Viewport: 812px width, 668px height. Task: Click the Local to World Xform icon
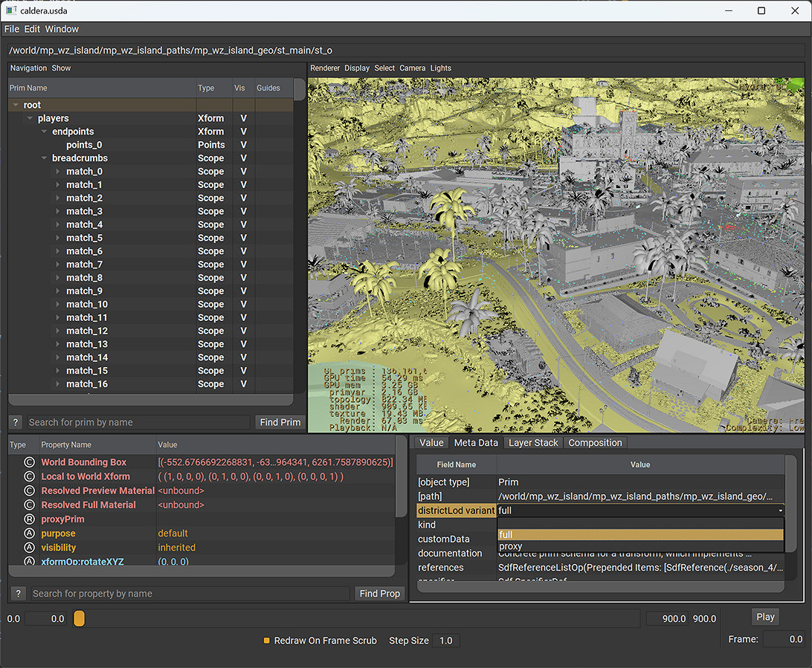coord(29,476)
